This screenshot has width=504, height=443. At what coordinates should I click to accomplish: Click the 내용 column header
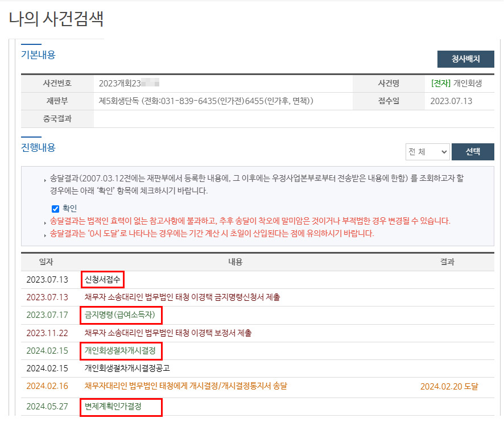pos(235,262)
